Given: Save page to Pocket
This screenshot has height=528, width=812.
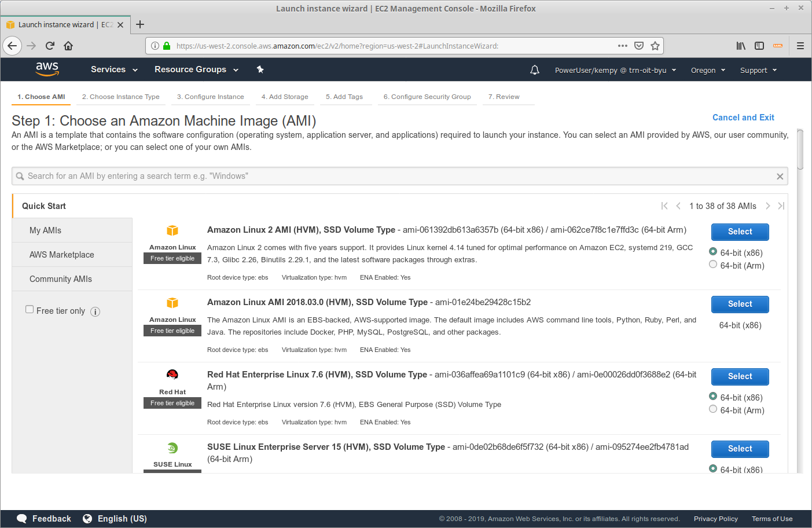Looking at the screenshot, I should [639, 46].
